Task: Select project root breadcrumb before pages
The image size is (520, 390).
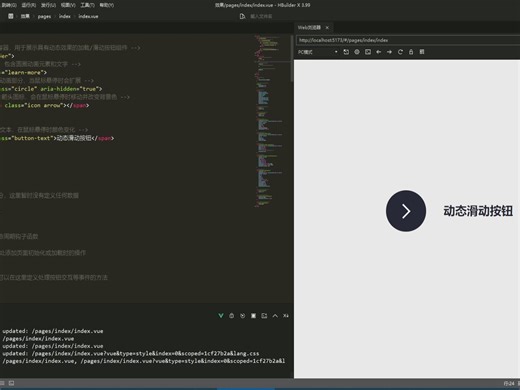Action: point(25,16)
